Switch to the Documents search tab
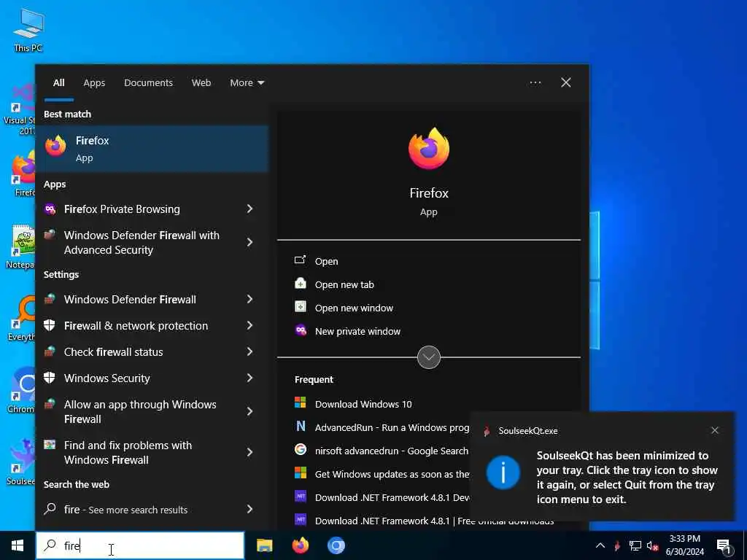The height and width of the screenshot is (560, 747). tap(149, 83)
